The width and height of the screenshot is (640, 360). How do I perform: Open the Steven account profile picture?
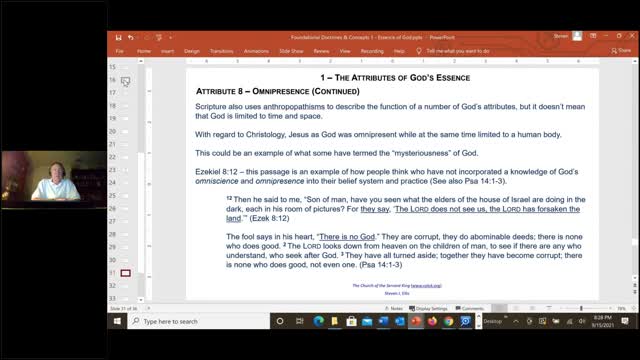tap(577, 36)
